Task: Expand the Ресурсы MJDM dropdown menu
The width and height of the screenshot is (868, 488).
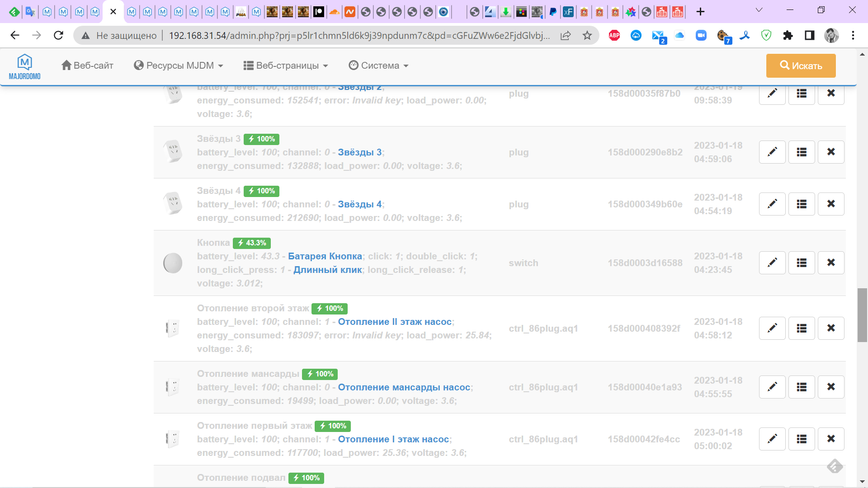Action: (179, 66)
